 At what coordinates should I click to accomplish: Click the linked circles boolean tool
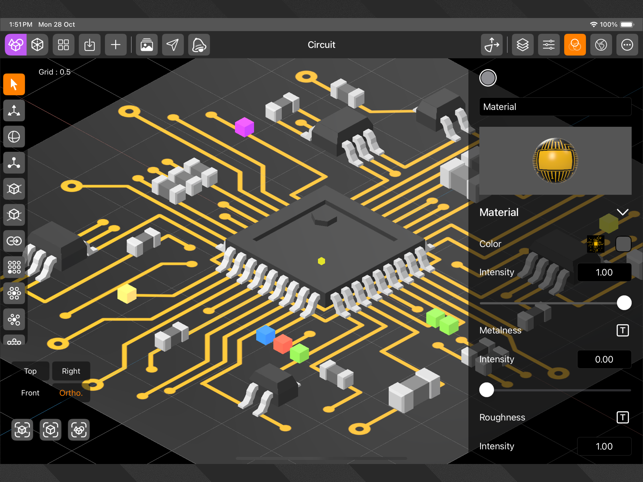point(14,241)
